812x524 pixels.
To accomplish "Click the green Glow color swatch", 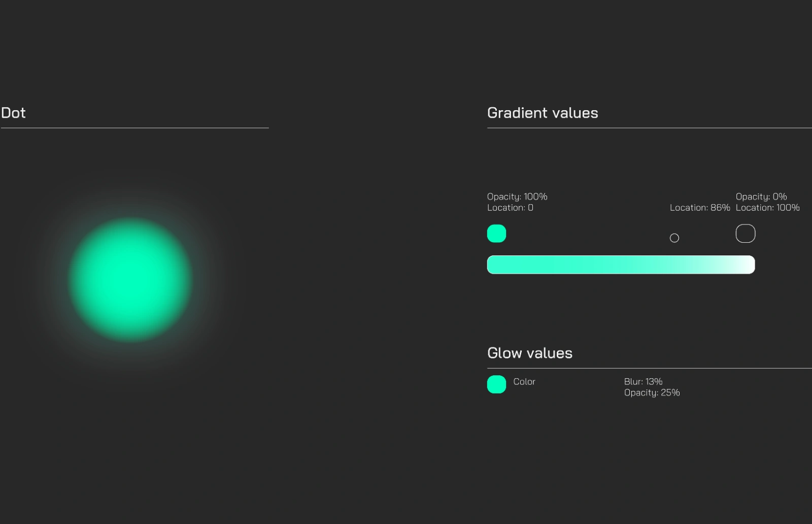I will click(x=496, y=384).
